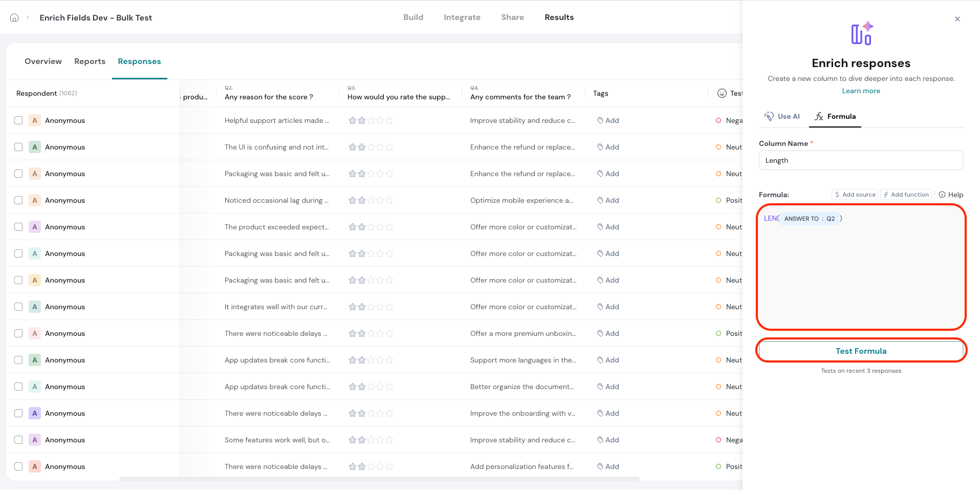Click the Column Name input field
The height and width of the screenshot is (491, 980).
pyautogui.click(x=861, y=160)
